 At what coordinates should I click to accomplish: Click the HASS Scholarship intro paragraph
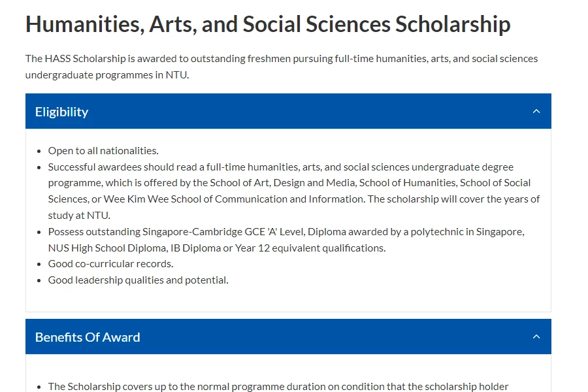pos(282,67)
